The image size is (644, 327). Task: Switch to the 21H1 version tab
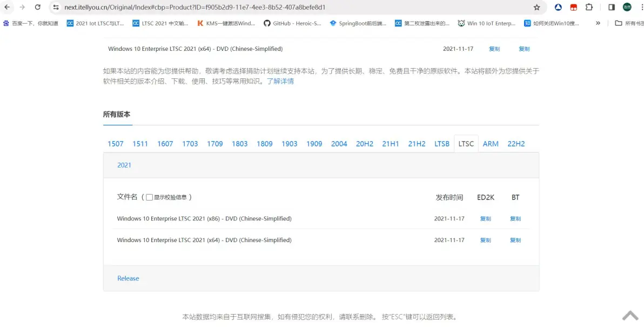[x=391, y=144]
